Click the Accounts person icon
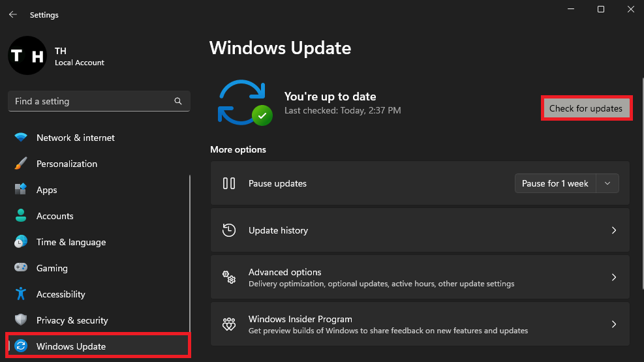Image resolution: width=644 pixels, height=362 pixels. click(20, 215)
